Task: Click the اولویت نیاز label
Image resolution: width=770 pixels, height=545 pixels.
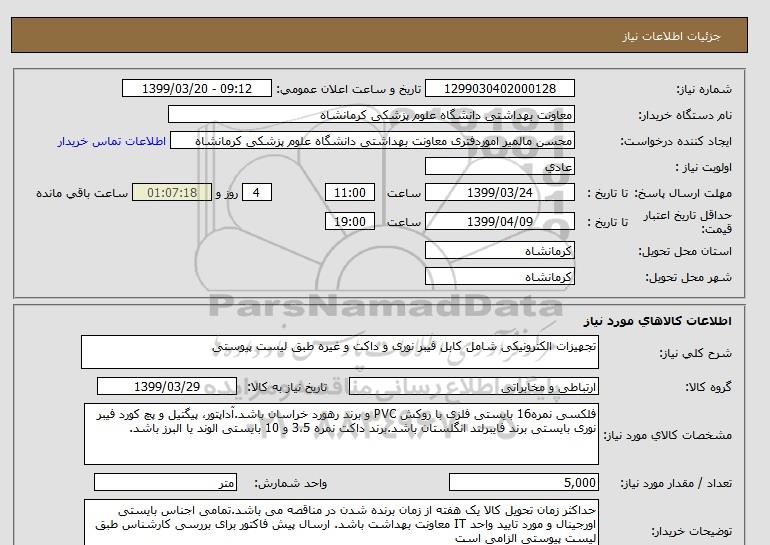Action: [704, 167]
